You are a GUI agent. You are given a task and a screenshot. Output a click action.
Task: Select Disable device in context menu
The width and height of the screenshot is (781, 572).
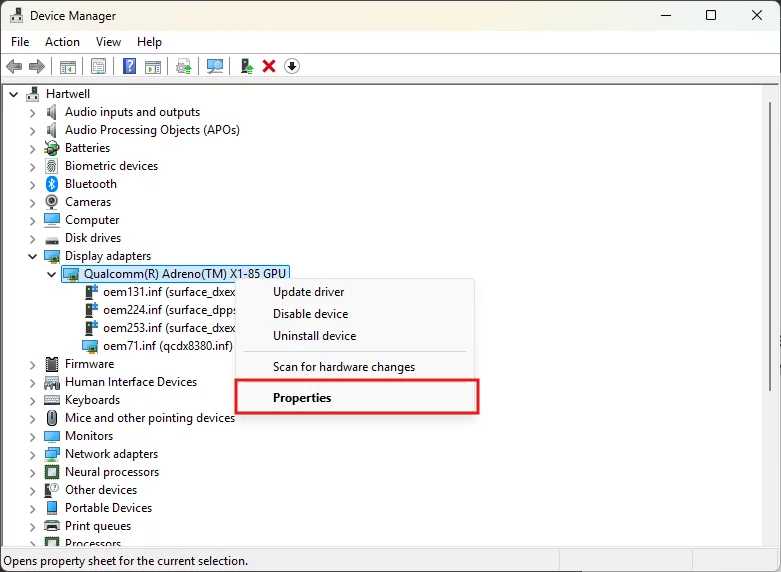pyautogui.click(x=310, y=314)
